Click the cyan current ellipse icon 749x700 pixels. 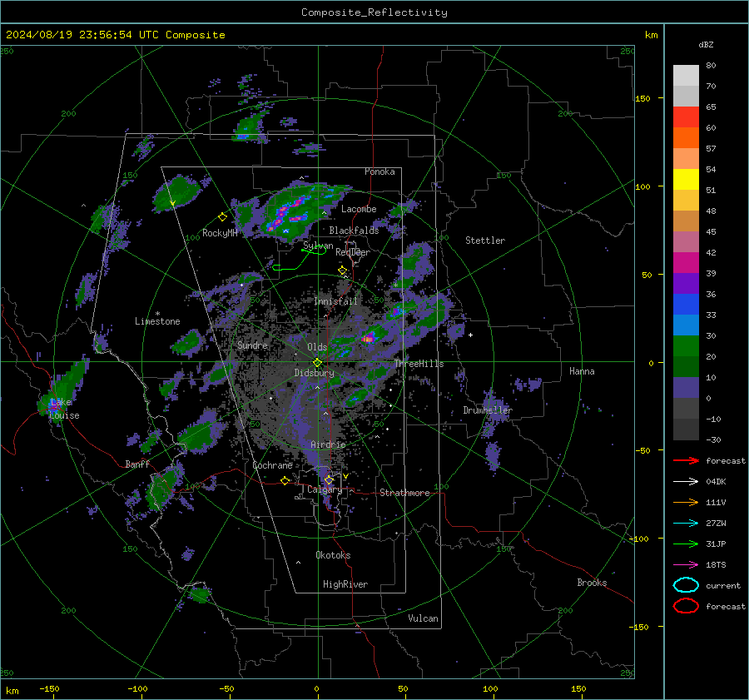(x=686, y=585)
